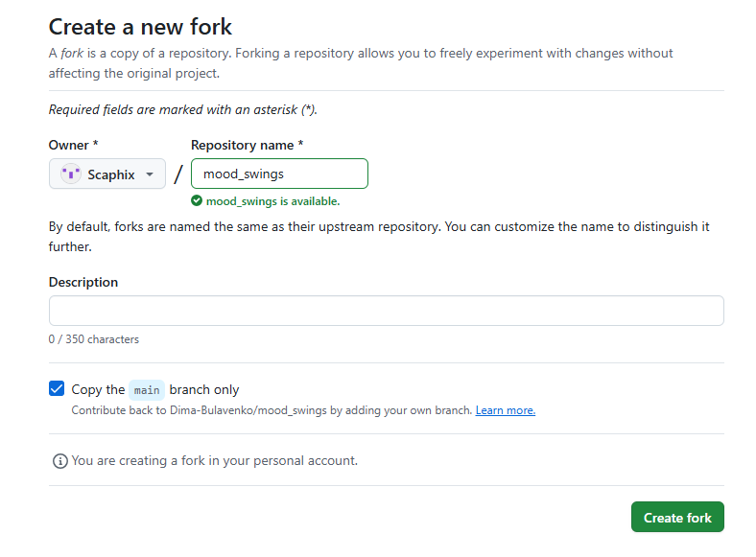Click the "Copy the main branch only" label text
Screen dimensions: 756x557
click(x=155, y=389)
